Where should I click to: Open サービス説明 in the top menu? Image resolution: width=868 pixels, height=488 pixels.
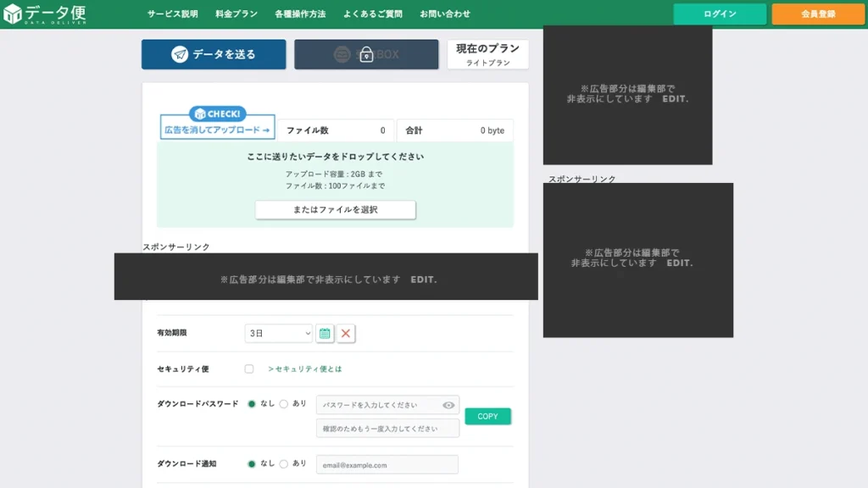coord(173,14)
